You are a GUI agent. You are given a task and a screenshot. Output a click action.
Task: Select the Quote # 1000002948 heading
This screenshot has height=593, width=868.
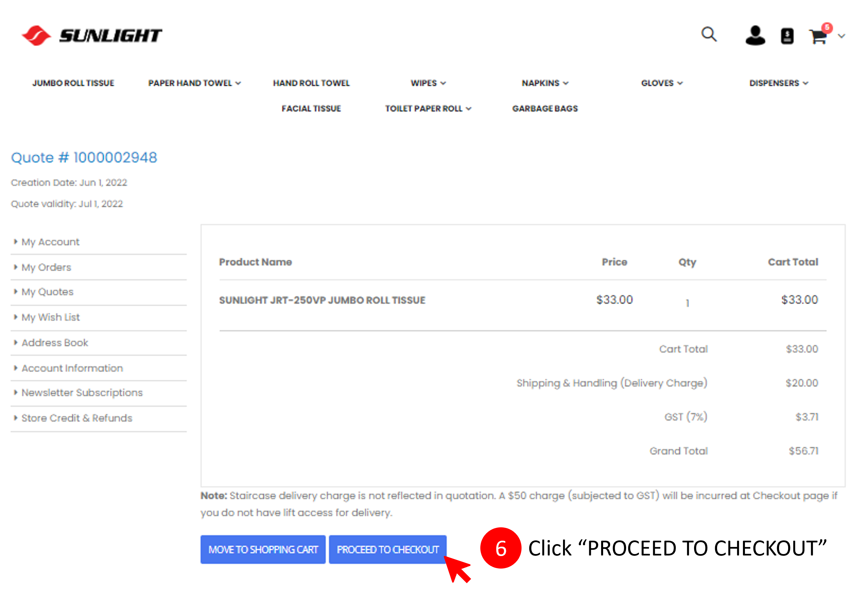click(x=84, y=158)
